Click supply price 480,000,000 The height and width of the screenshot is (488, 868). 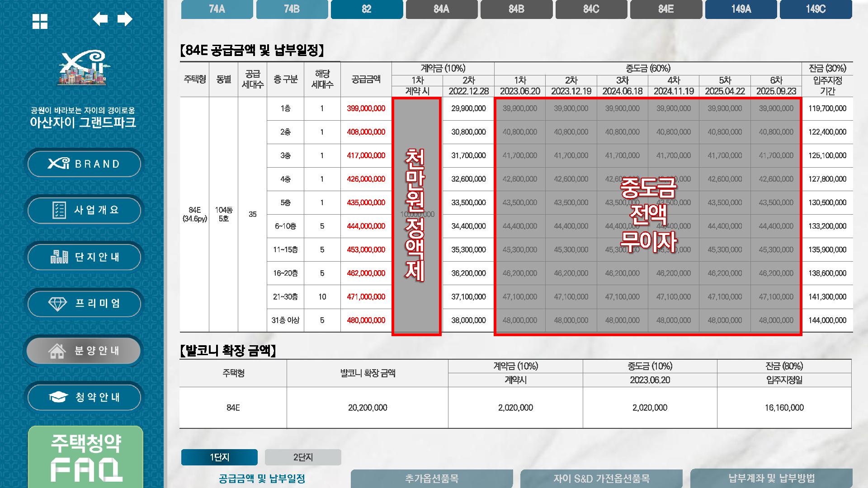(x=366, y=320)
